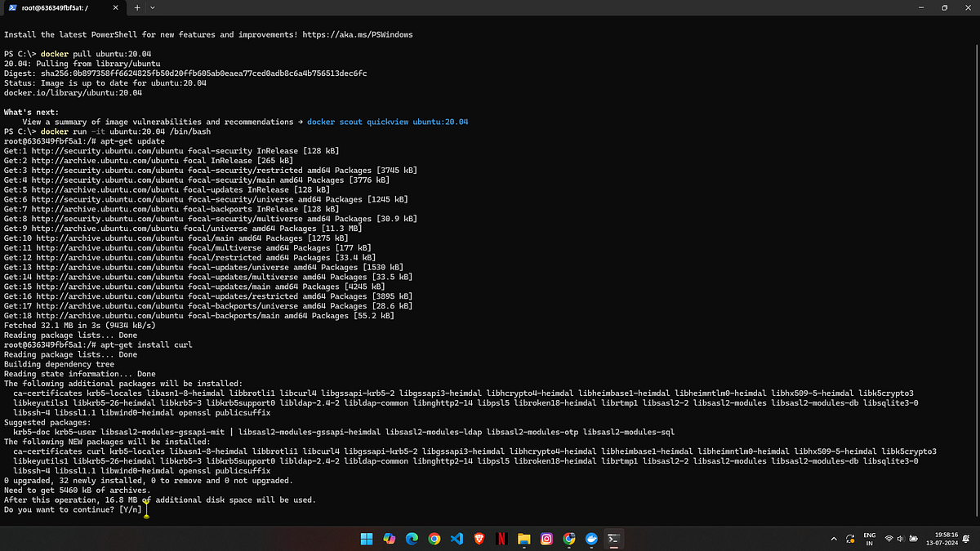Viewport: 980px width, 551px height.
Task: Open the Windows Start menu
Action: [x=366, y=539]
